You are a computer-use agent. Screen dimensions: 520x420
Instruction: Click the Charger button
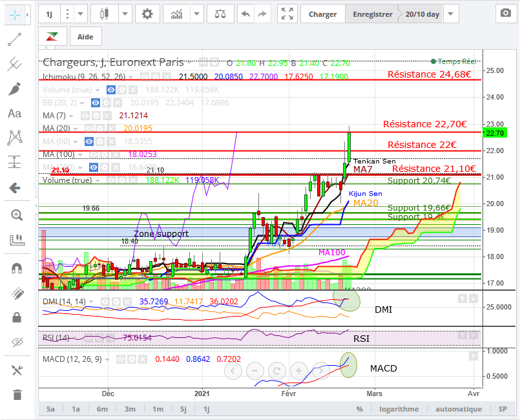pyautogui.click(x=323, y=14)
